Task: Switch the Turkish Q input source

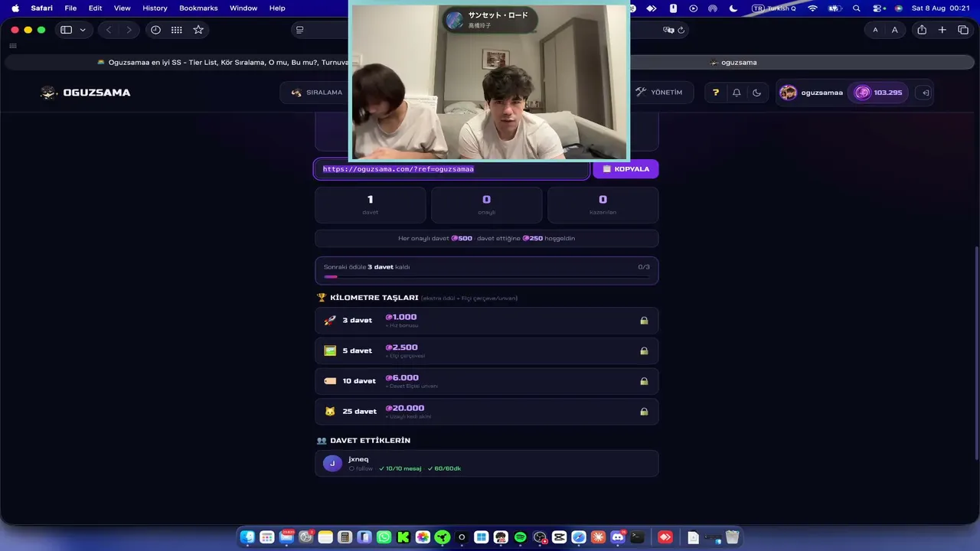Action: point(774,8)
